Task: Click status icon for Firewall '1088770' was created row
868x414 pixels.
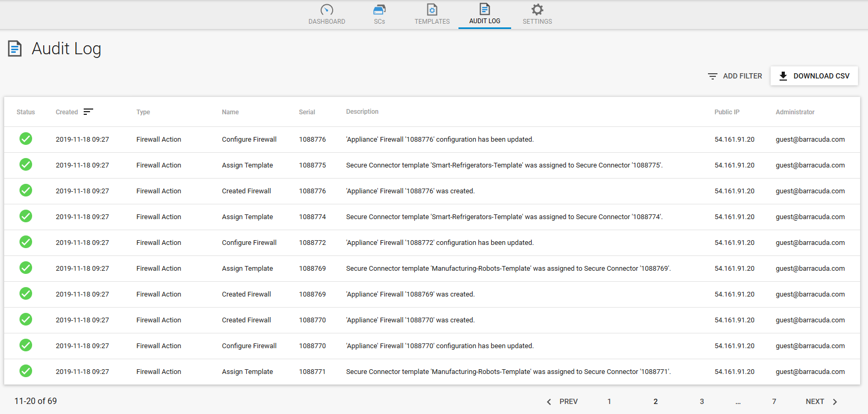Action: coord(26,320)
